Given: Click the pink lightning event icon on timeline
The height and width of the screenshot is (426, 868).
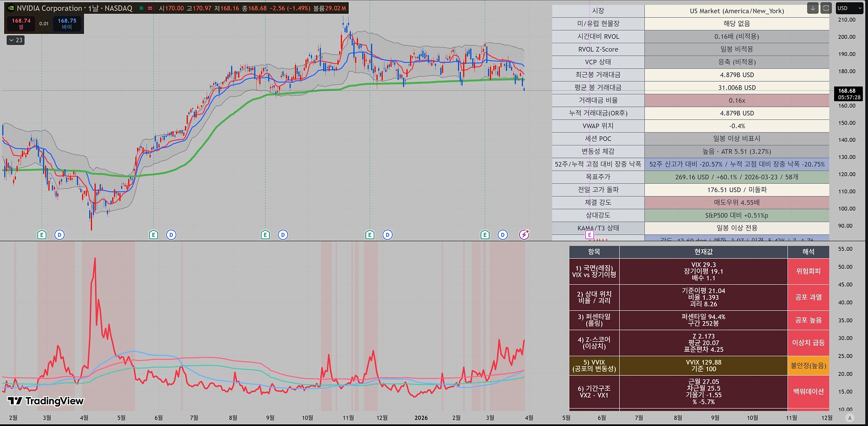Looking at the screenshot, I should point(524,235).
